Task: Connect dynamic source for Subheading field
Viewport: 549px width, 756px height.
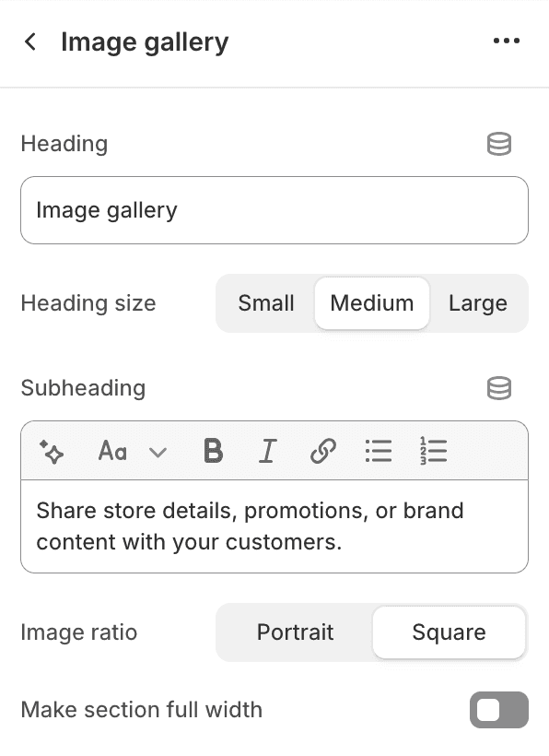Action: (x=499, y=388)
